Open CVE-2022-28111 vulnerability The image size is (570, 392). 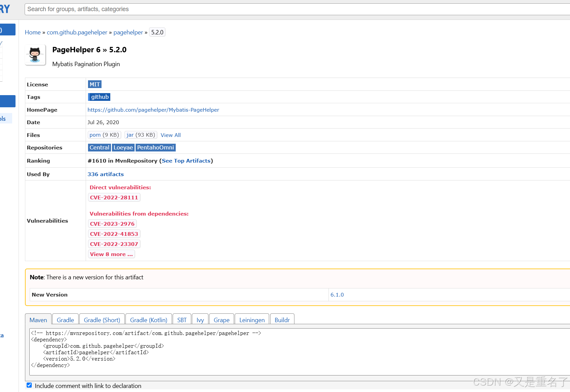coord(114,197)
